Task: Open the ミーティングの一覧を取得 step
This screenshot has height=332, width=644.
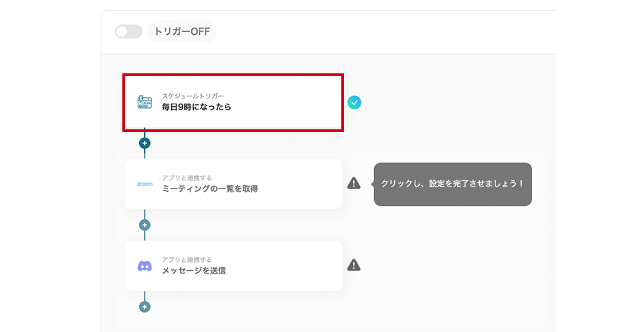Action: pos(210,189)
